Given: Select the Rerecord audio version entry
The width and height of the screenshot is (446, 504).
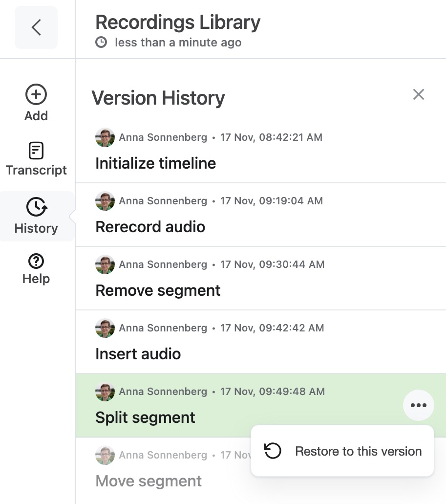Looking at the screenshot, I should pos(261,215).
